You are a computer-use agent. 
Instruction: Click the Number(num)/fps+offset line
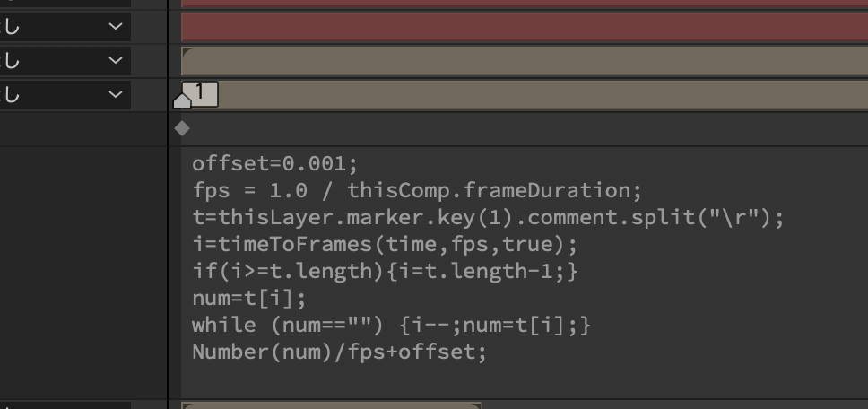tap(339, 352)
